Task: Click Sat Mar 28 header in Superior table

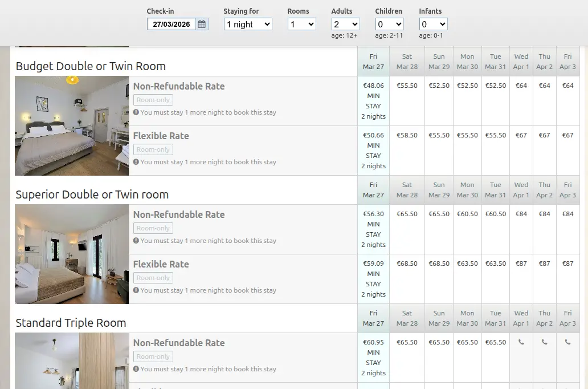Action: click(407, 190)
